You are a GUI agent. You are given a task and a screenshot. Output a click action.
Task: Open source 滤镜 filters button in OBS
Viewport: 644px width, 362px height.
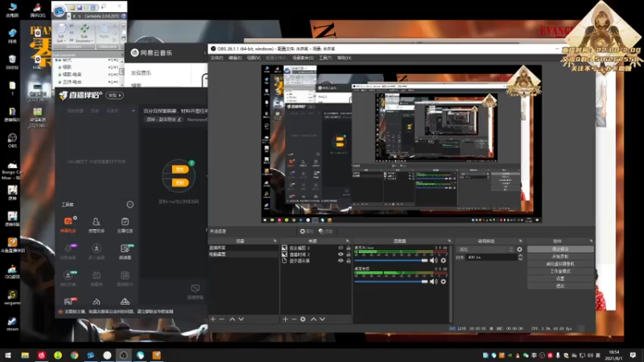[325, 231]
